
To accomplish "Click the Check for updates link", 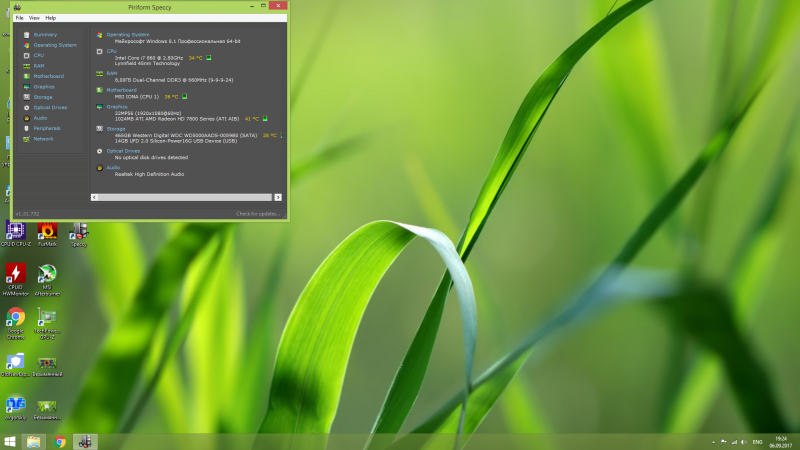I will pos(258,213).
